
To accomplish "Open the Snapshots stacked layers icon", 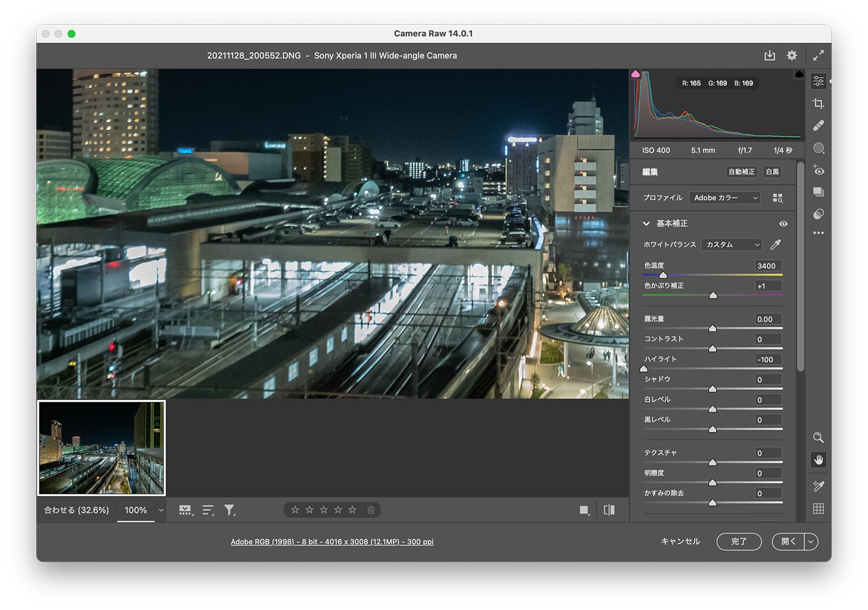I will click(x=818, y=192).
